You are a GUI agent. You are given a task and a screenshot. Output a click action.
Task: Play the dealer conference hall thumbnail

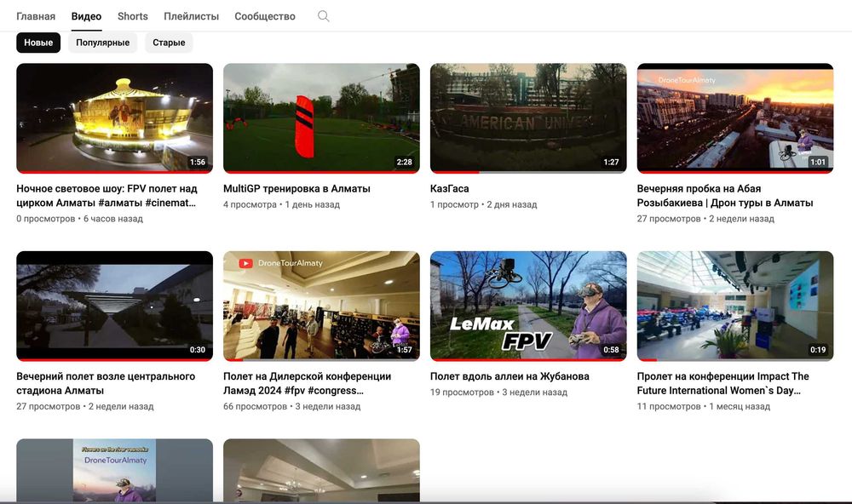point(322,306)
